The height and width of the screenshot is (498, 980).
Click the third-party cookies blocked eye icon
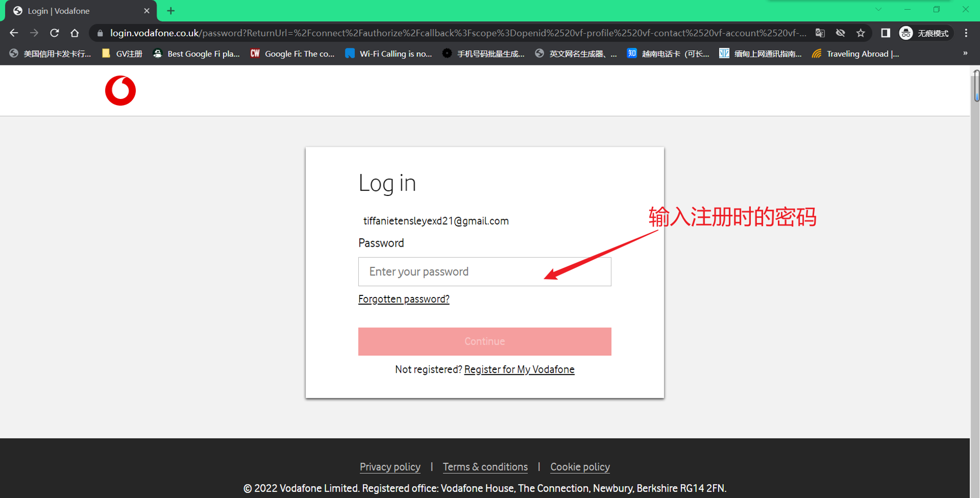point(841,33)
